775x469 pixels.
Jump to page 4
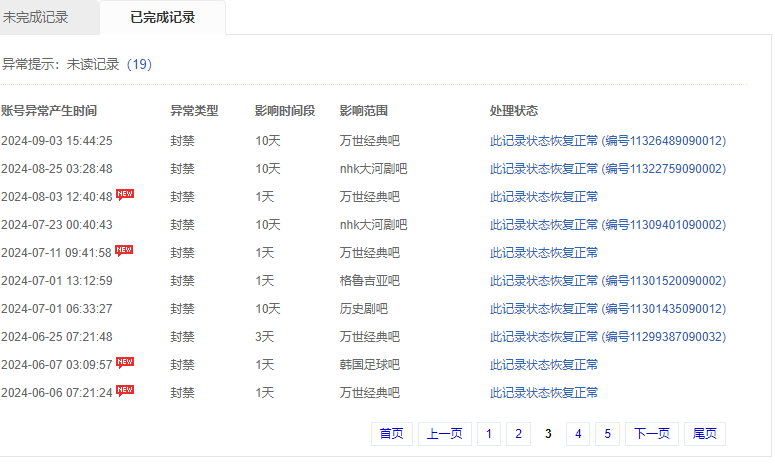578,434
